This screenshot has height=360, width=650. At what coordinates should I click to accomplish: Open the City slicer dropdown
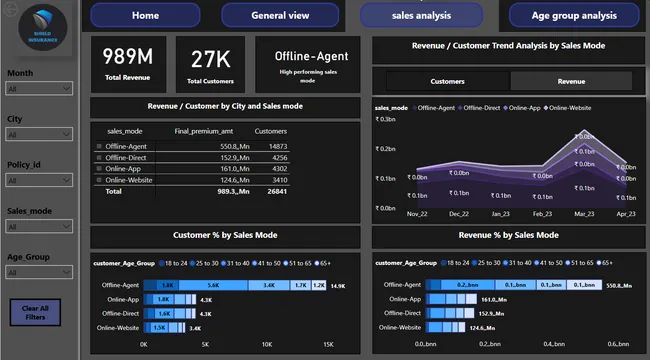(x=39, y=134)
